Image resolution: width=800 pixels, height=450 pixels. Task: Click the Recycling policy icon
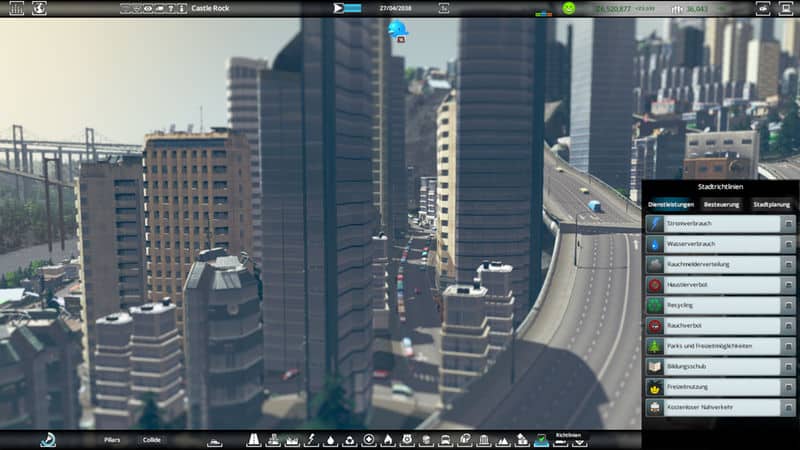pyautogui.click(x=655, y=305)
